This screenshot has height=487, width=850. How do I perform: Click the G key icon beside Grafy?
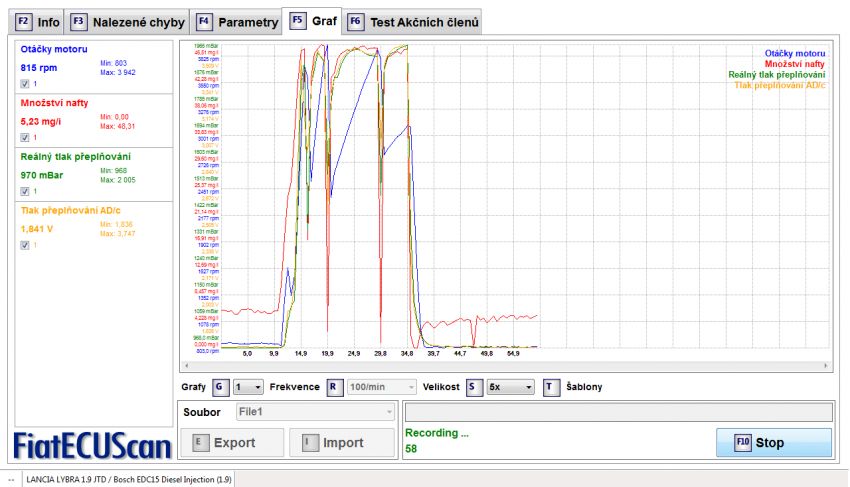(x=220, y=387)
